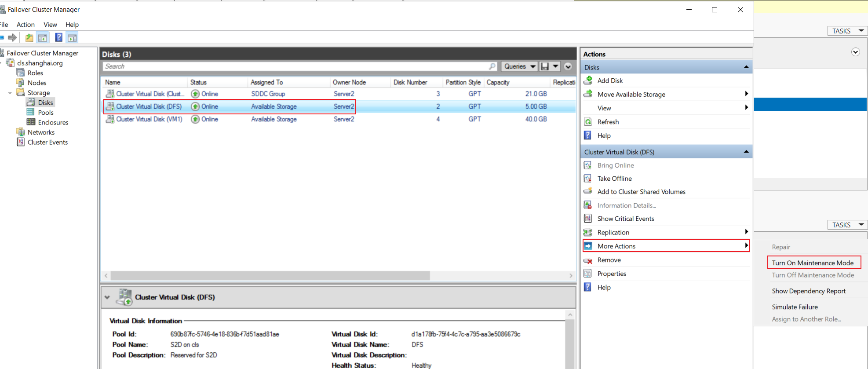Viewport: 868px width, 369px height.
Task: Click the Take Offline action icon
Action: [588, 179]
